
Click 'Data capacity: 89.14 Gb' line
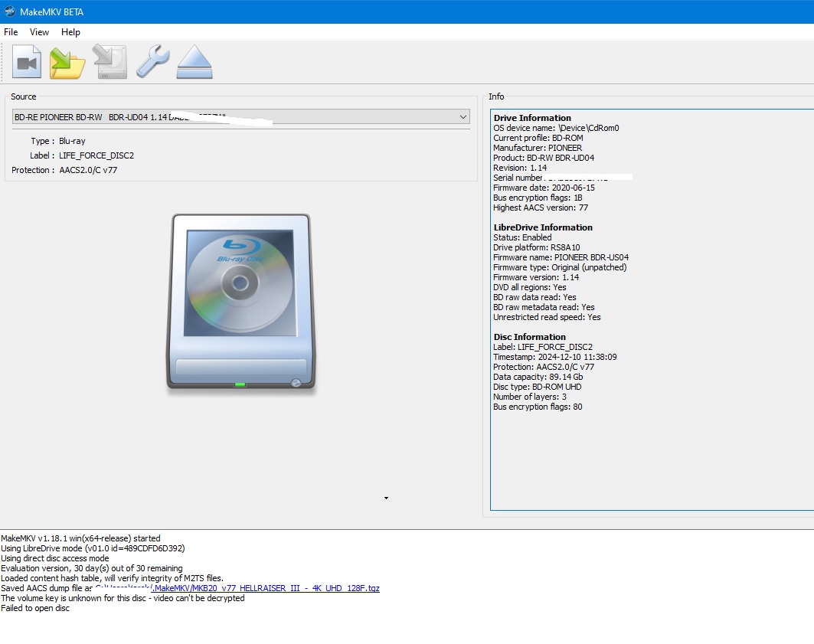click(x=538, y=377)
